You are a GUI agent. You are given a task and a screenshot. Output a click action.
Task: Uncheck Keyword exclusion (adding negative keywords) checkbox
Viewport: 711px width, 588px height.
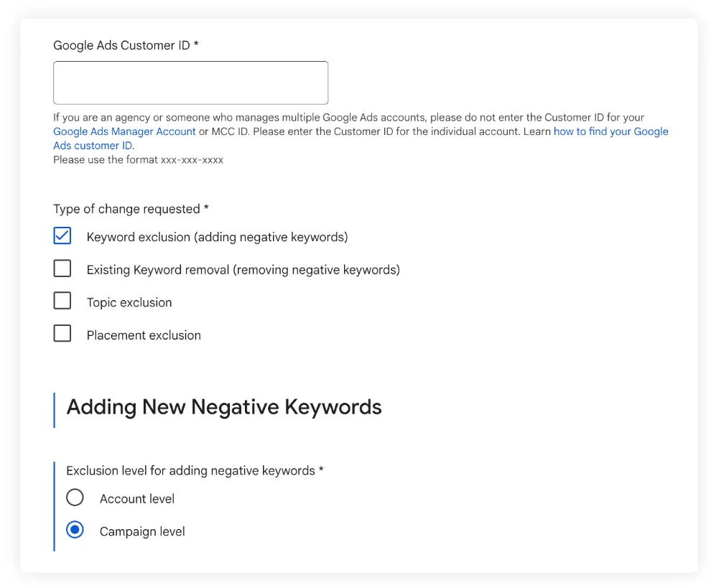pyautogui.click(x=62, y=235)
